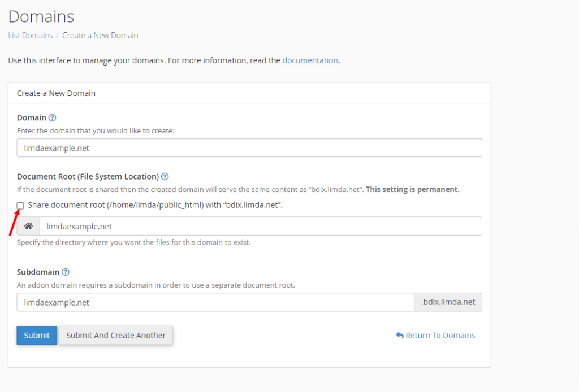Viewport: 579px width, 392px height.
Task: Click Return To Domains
Action: (x=440, y=335)
